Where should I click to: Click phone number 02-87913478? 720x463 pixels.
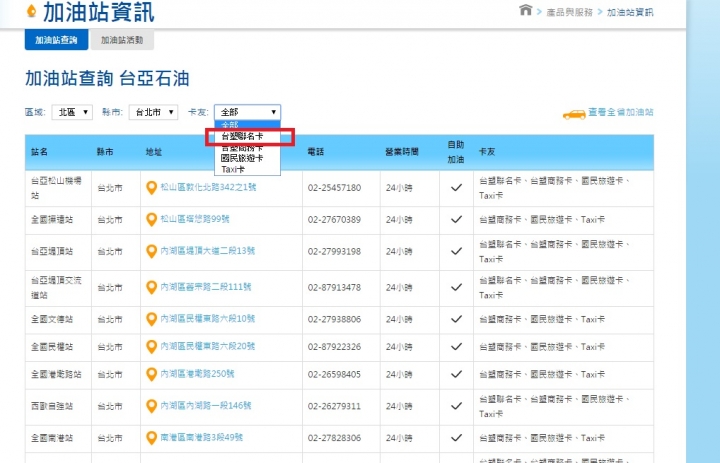coord(334,288)
